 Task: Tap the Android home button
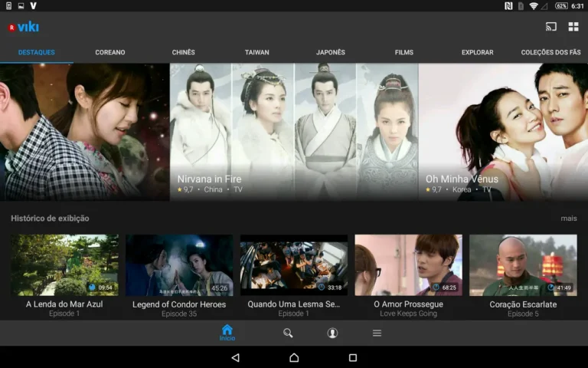coord(294,357)
